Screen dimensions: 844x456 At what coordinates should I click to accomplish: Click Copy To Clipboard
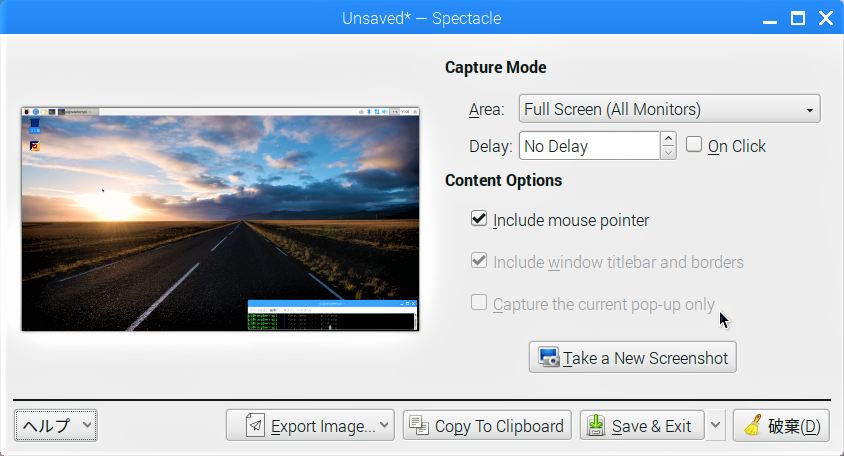(487, 425)
